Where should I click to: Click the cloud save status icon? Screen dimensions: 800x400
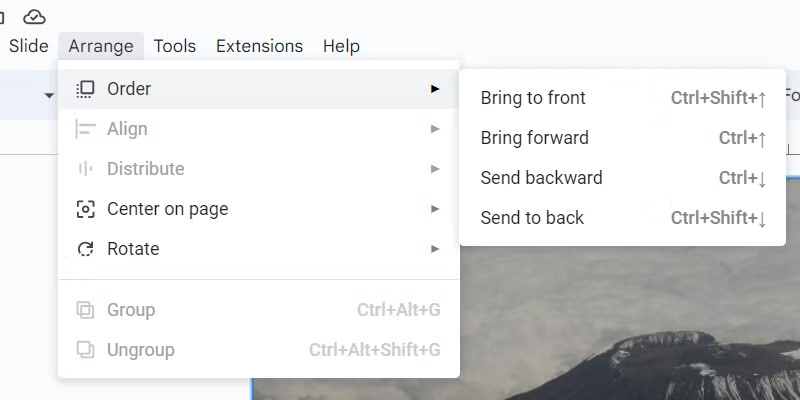click(34, 16)
